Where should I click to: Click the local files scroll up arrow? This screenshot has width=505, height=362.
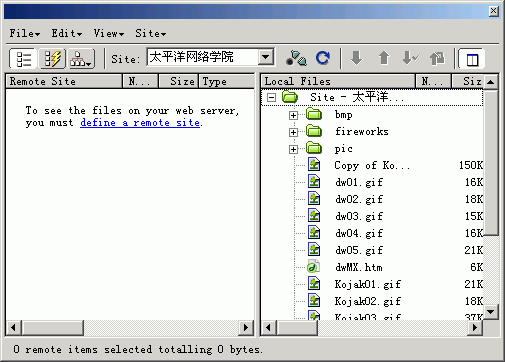pyautogui.click(x=491, y=82)
